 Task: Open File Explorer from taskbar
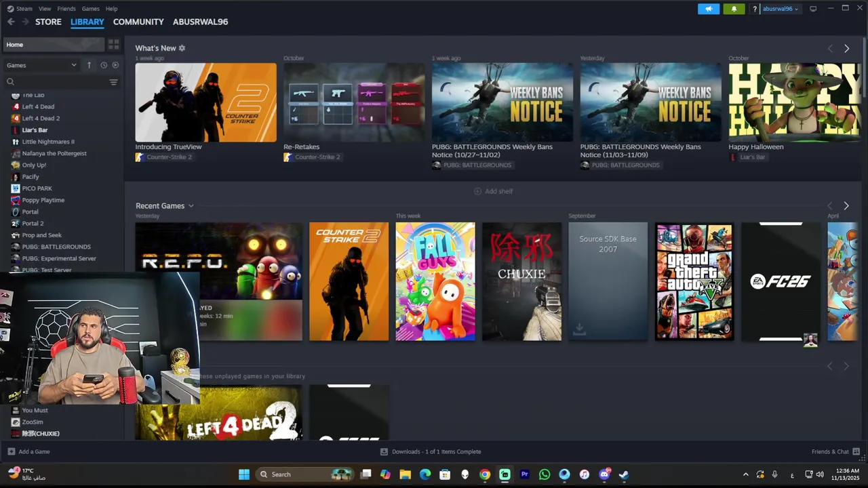(405, 474)
